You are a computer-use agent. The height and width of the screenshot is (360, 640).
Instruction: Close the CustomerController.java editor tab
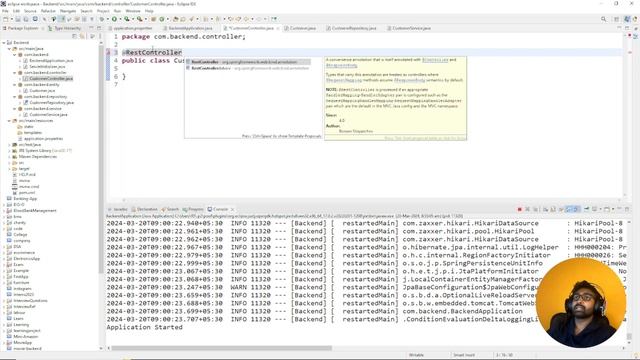coord(278,28)
